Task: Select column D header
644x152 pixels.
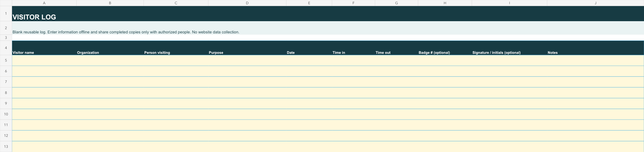Action: pos(247,3)
